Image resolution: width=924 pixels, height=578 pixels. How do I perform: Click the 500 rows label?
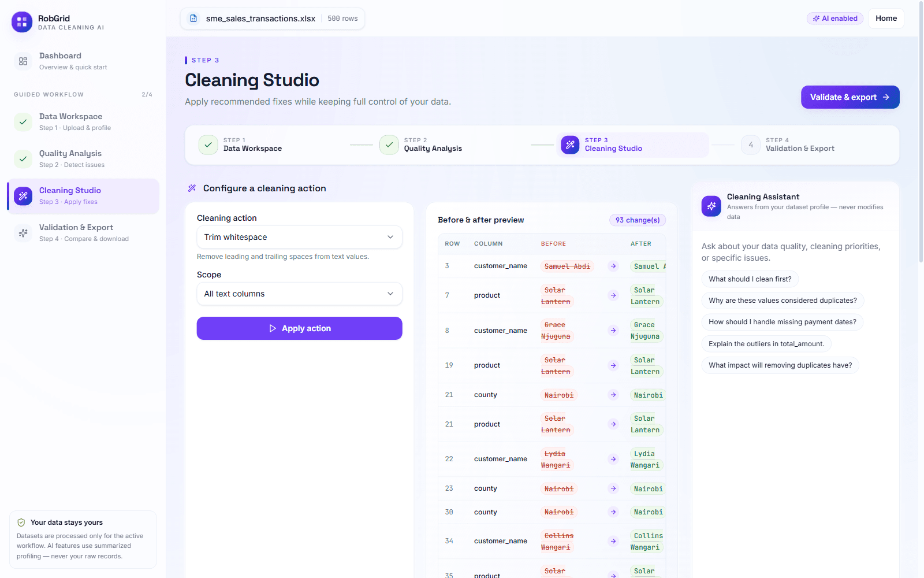click(x=342, y=18)
